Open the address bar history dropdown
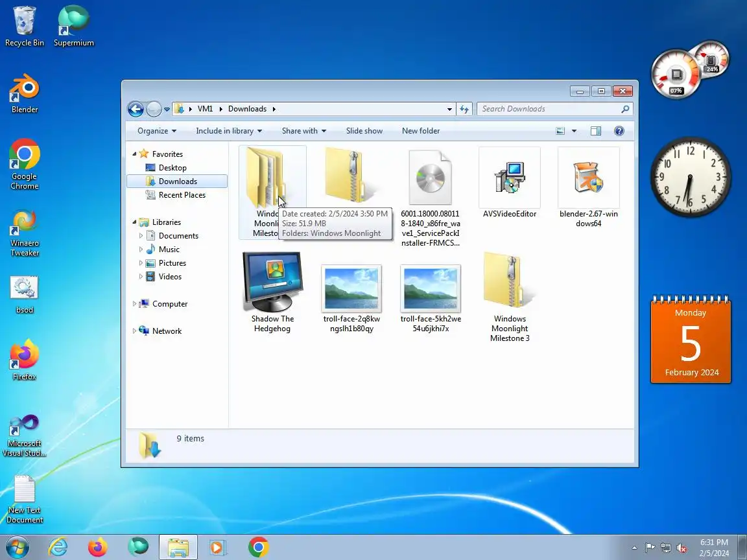747x560 pixels. click(x=449, y=109)
